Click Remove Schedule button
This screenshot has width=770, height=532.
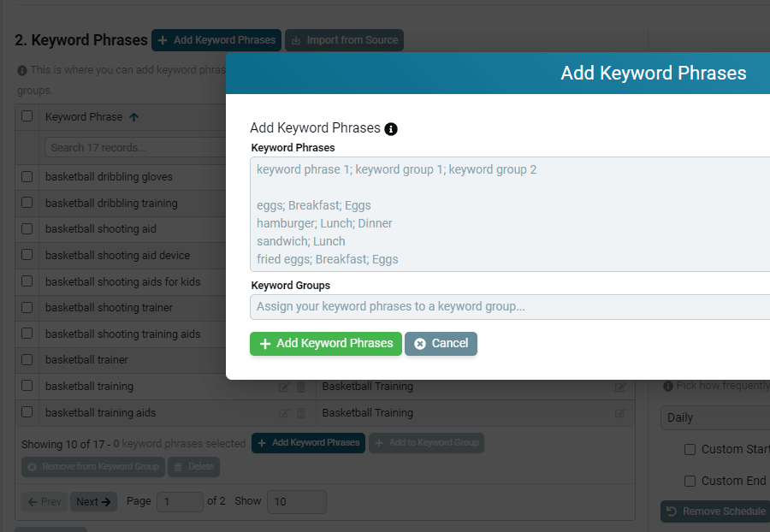point(715,511)
